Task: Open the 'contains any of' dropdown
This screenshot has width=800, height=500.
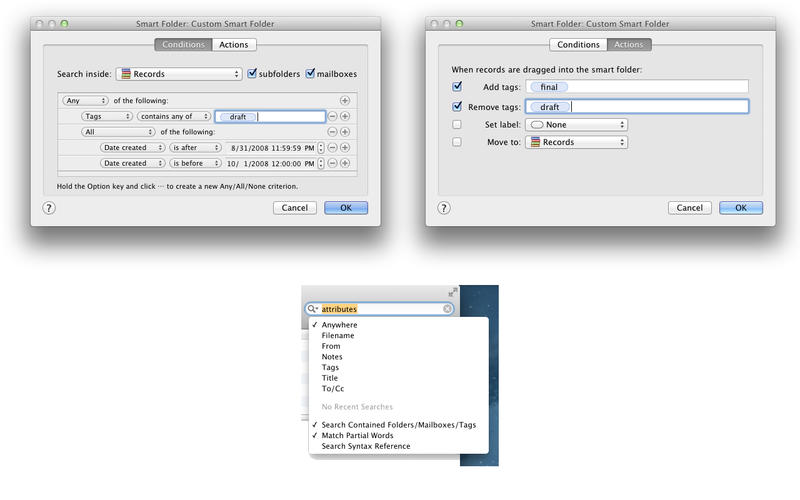Action: pos(173,117)
